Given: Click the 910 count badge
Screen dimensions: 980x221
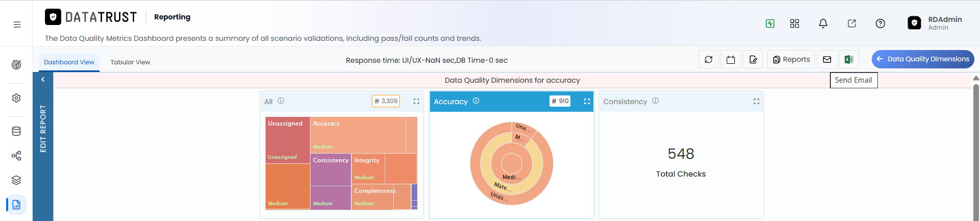Looking at the screenshot, I should [560, 101].
